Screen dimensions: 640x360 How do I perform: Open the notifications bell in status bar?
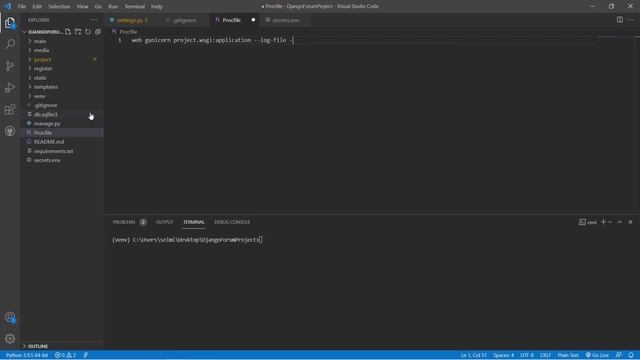(x=631, y=355)
